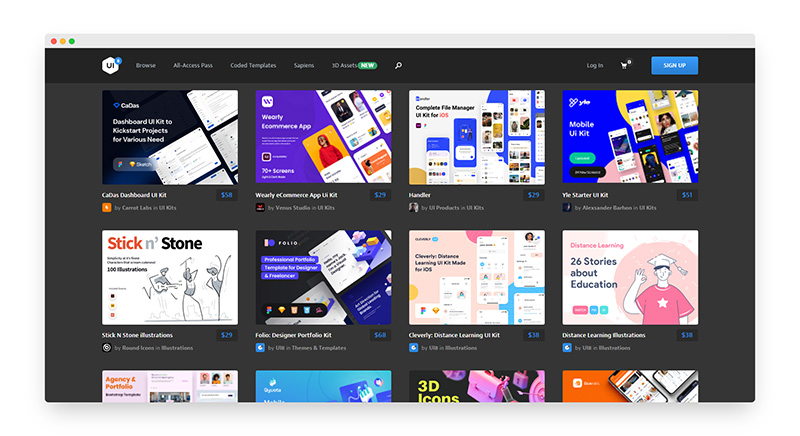Screen dimensions: 800x436
Task: Open the Browse menu
Action: coord(145,65)
